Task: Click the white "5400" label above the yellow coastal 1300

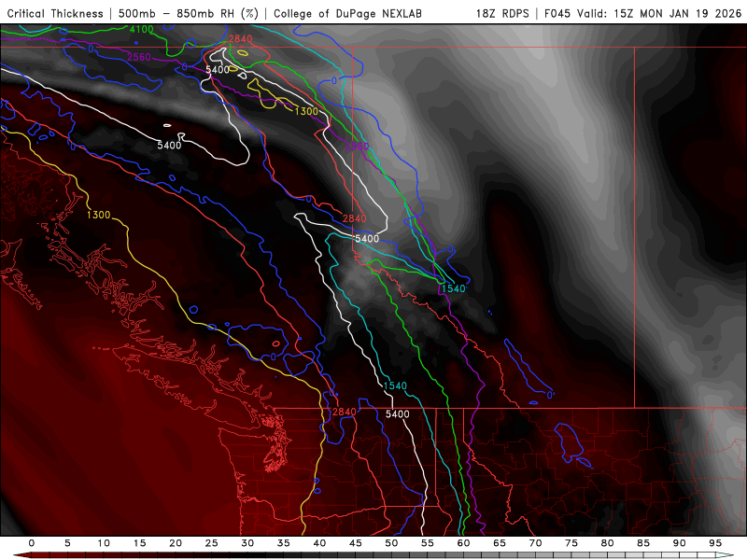Action: (169, 146)
